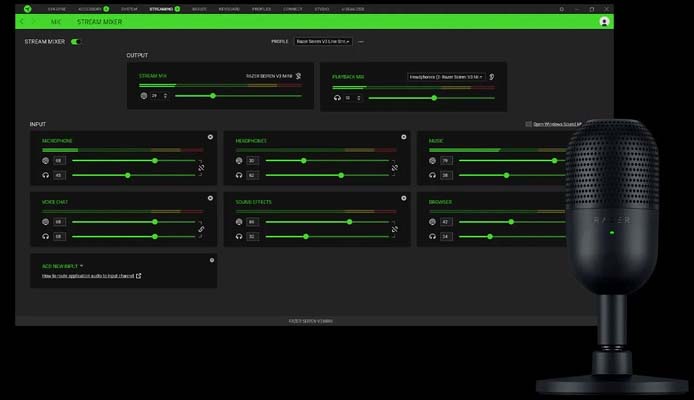This screenshot has height=400, width=694.
Task: Click the profile options ellipsis button
Action: pos(361,42)
